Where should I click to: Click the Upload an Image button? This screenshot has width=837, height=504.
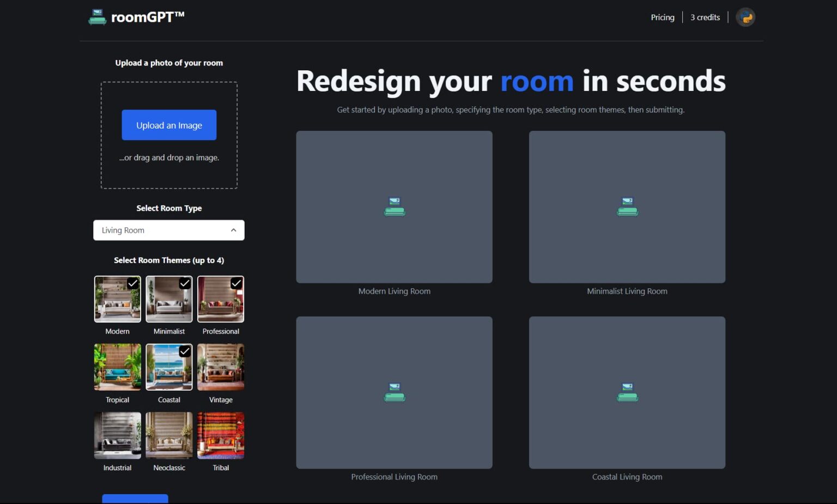[169, 125]
